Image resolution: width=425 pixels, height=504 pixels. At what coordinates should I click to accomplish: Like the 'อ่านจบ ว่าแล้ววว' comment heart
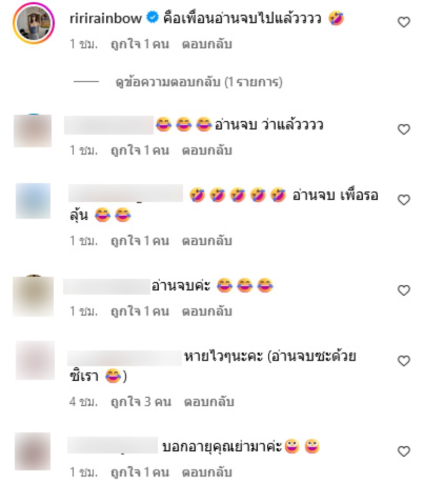coord(404,129)
